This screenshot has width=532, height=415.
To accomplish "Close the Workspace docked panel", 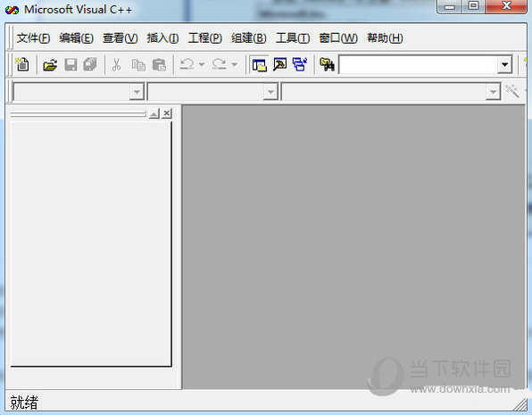I will pos(167,113).
